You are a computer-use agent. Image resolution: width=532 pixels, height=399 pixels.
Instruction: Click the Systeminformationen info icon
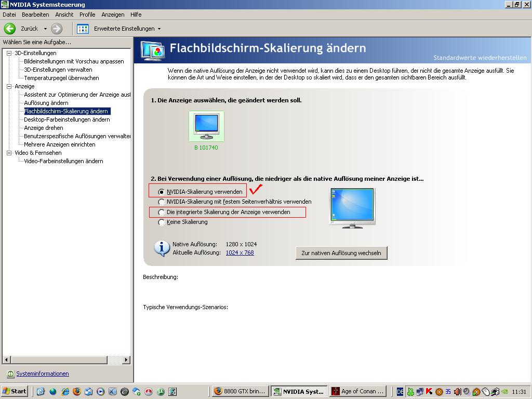tap(10, 374)
